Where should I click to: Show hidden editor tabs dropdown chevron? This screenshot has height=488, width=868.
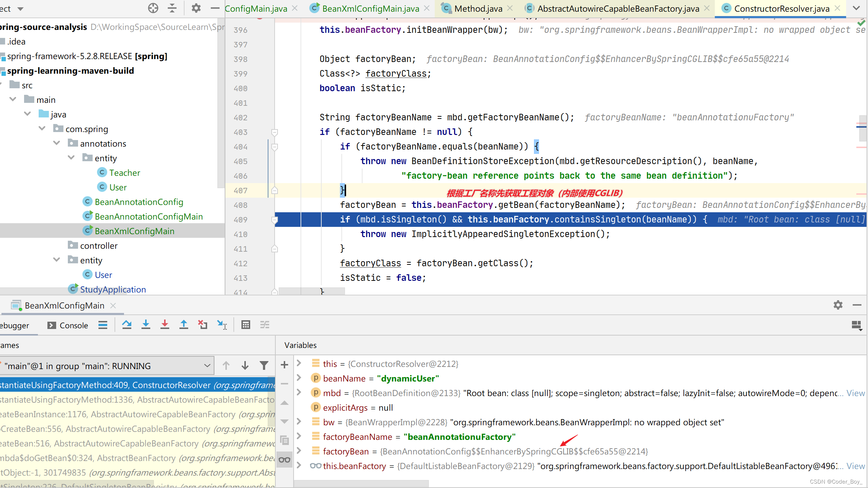(856, 8)
